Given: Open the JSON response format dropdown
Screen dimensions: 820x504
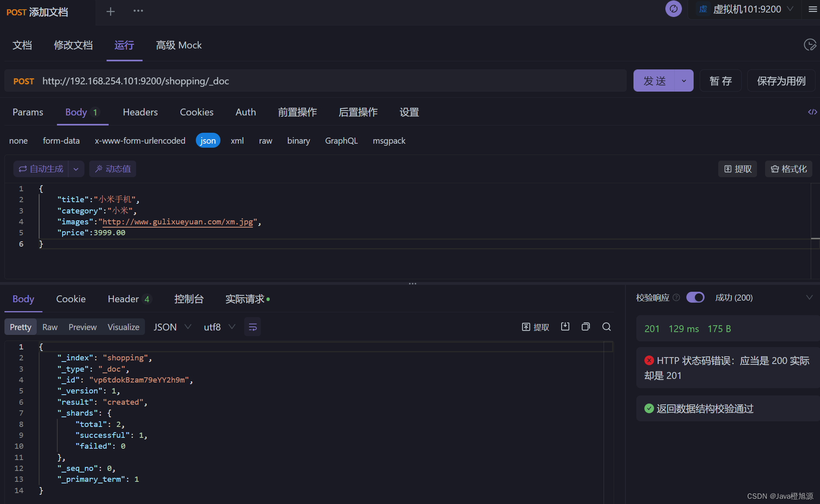Looking at the screenshot, I should (x=172, y=327).
